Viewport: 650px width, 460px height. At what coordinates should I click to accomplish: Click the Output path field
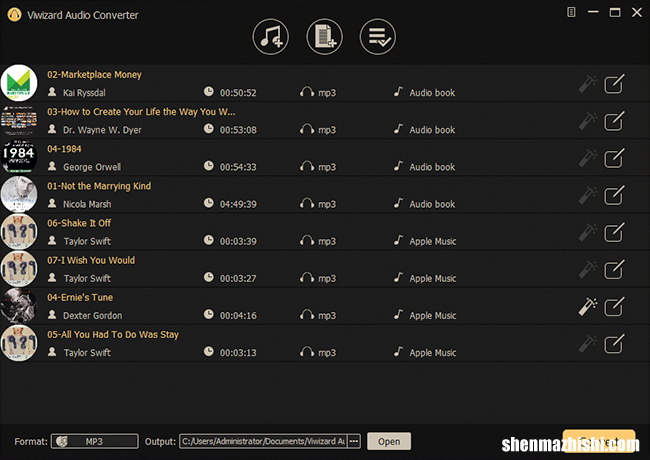[263, 441]
